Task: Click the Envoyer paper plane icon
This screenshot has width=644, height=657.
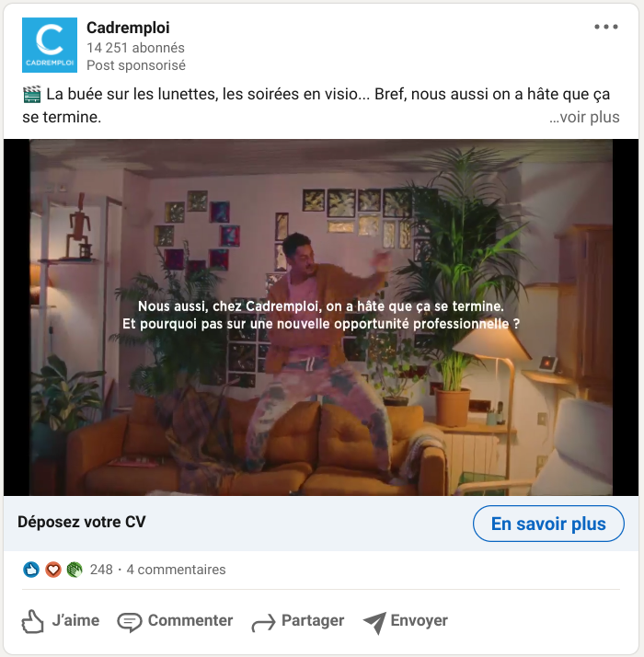Action: click(x=374, y=623)
